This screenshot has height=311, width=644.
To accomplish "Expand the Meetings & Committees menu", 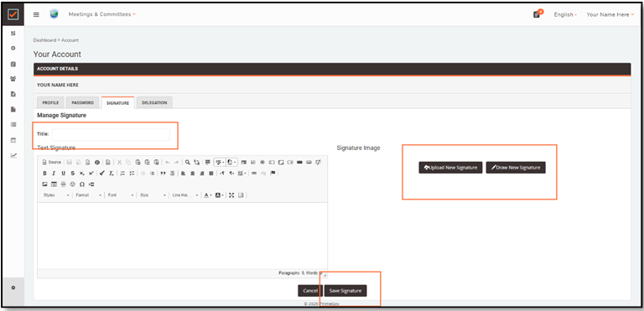I will 101,14.
